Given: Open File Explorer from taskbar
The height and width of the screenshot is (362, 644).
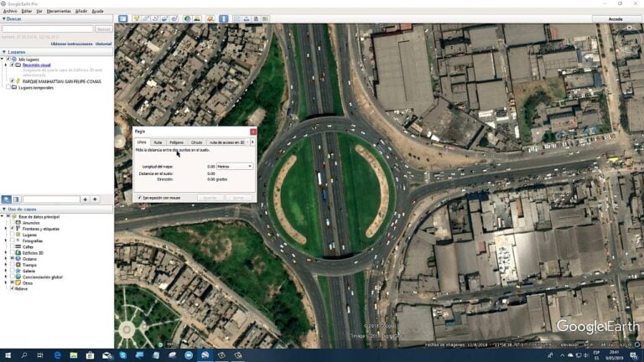Looking at the screenshot, I should [74, 355].
